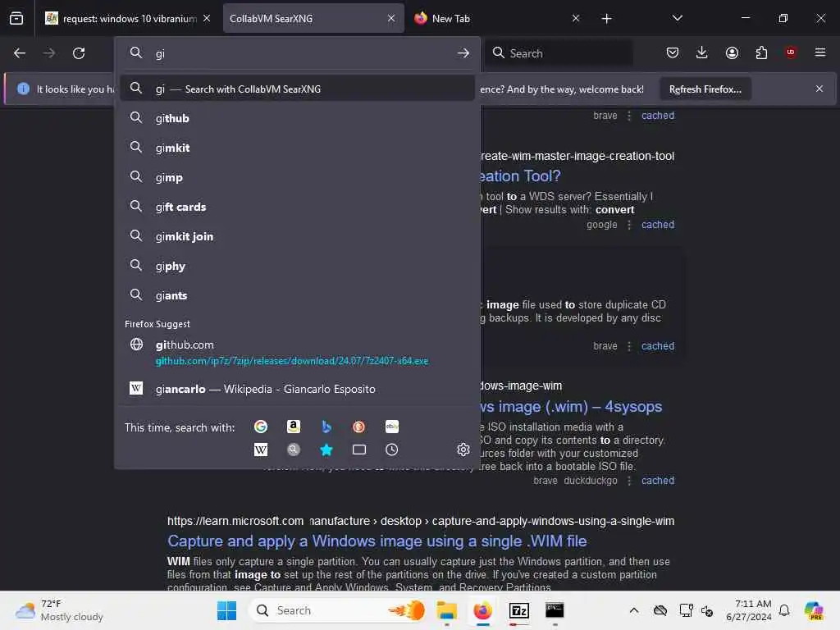
Task: Search this time with Bing
Action: (326, 427)
